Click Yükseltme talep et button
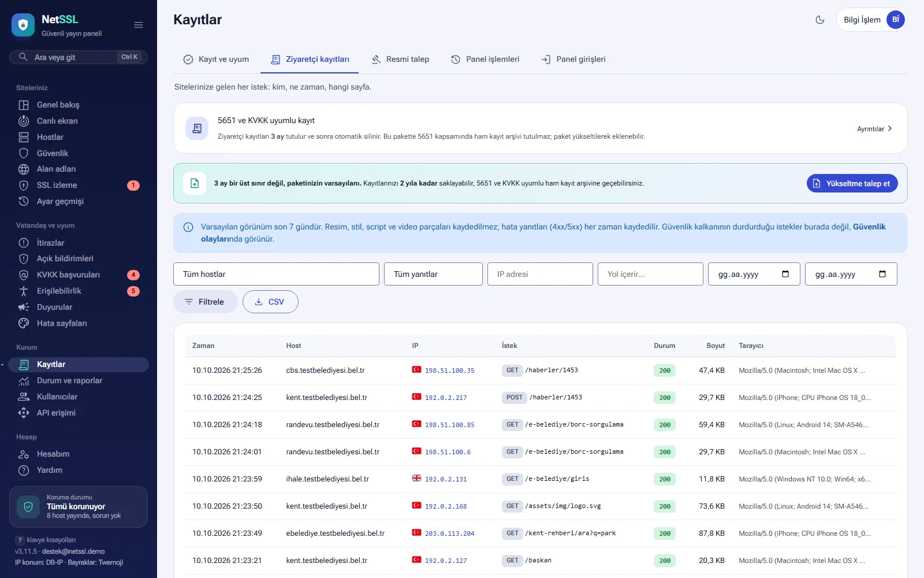 (852, 183)
